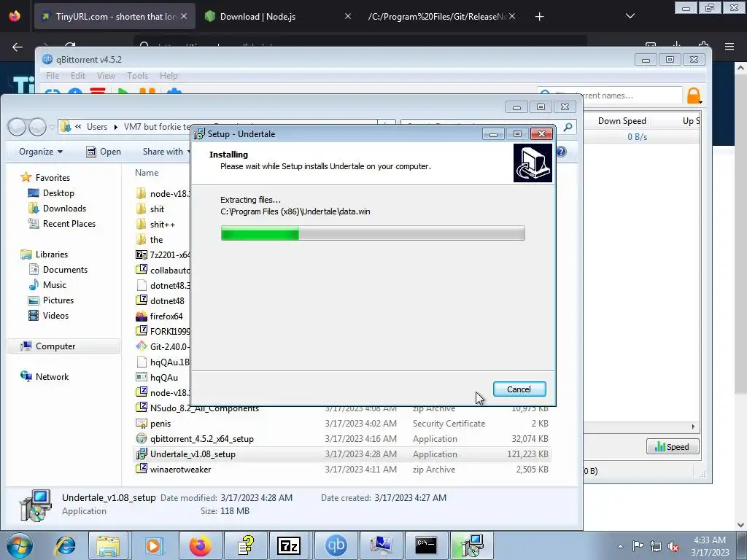Switch to qBittorrent taskbar icon
Image resolution: width=747 pixels, height=560 pixels.
coord(336,545)
